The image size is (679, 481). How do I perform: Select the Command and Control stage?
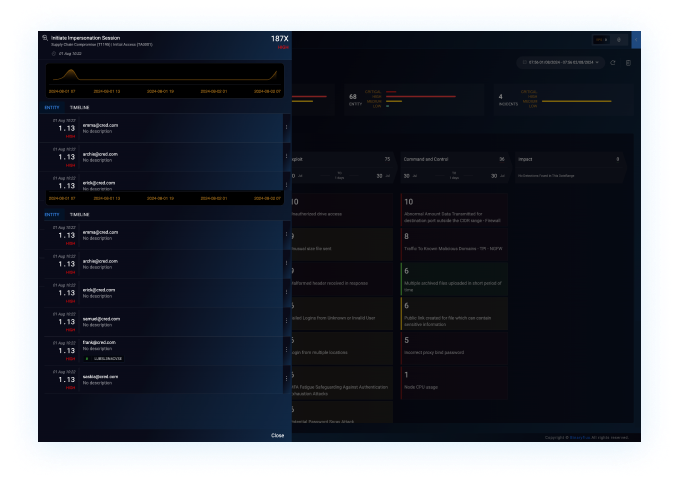(453, 158)
